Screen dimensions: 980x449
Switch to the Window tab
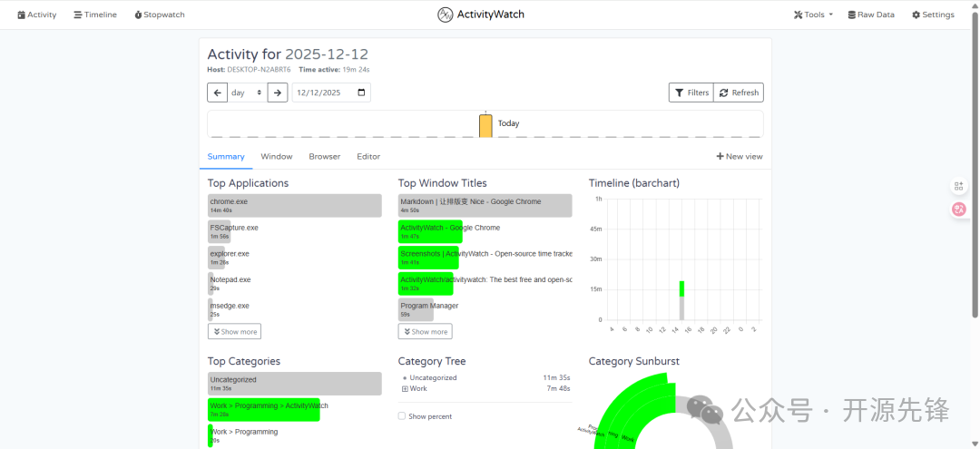[276, 156]
